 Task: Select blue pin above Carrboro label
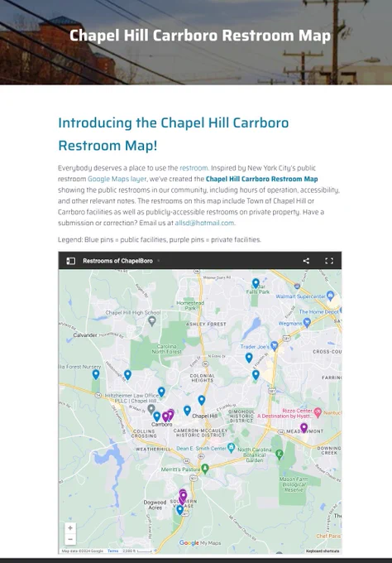157,416
